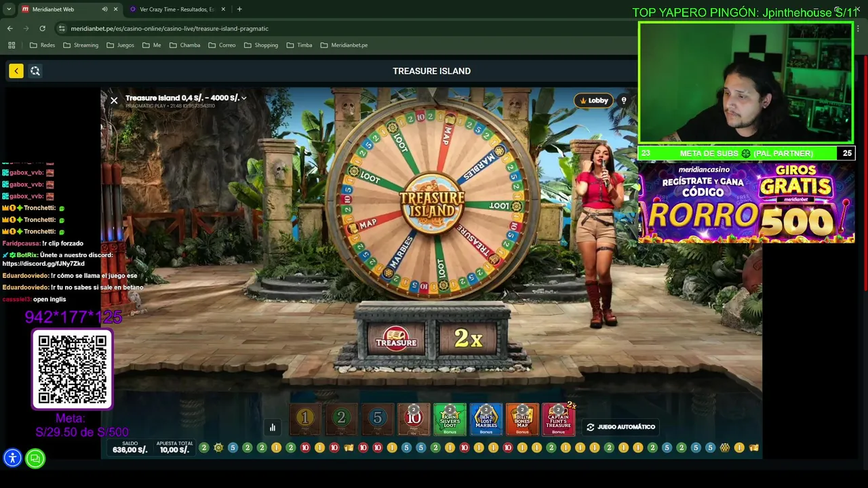
Task: Click cassiel3's 'open inglis' chat message
Action: [34, 299]
